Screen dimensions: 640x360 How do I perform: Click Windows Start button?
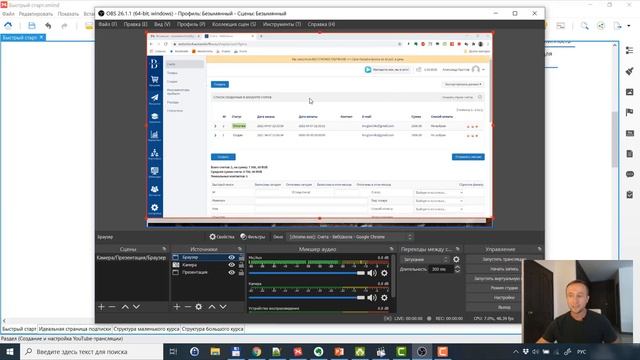9,351
